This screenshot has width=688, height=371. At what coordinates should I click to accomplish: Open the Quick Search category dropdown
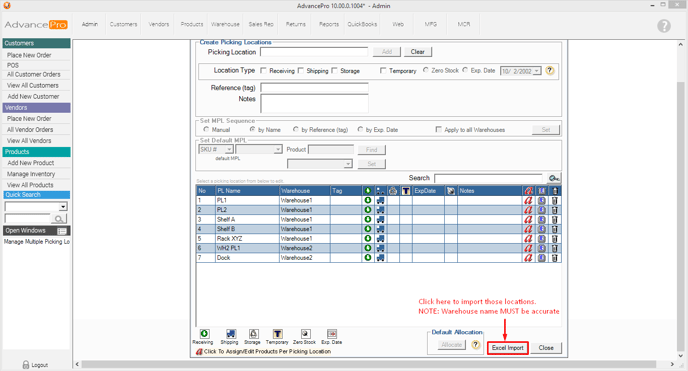coord(63,207)
